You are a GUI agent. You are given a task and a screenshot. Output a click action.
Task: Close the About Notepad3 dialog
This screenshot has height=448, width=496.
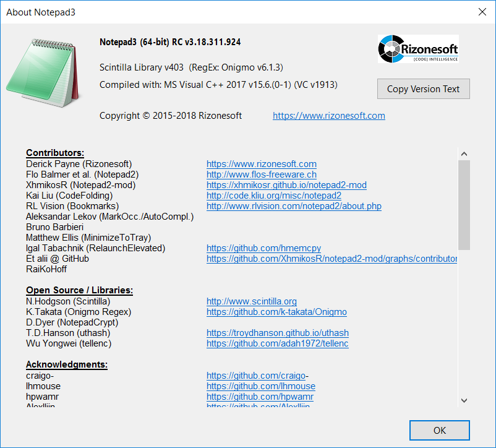[x=482, y=11]
